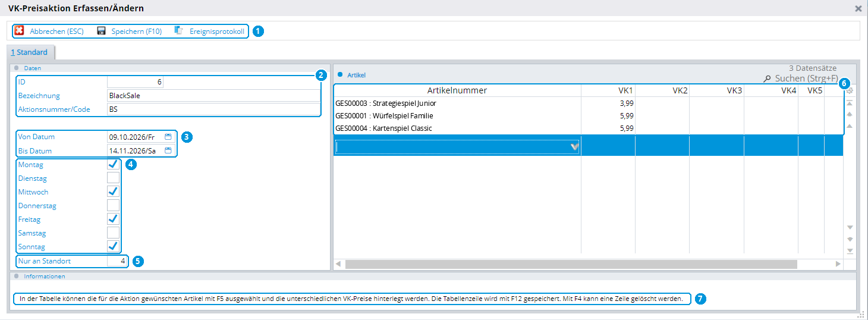
Task: Click the VK1 column header
Action: pyautogui.click(x=608, y=90)
